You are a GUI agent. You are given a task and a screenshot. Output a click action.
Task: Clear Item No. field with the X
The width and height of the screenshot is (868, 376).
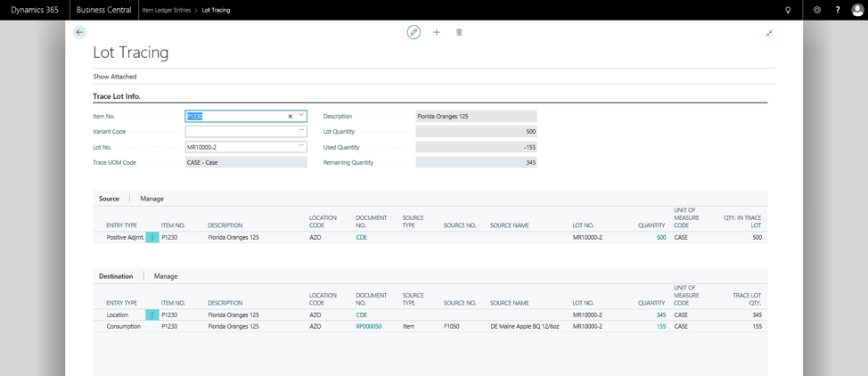290,117
